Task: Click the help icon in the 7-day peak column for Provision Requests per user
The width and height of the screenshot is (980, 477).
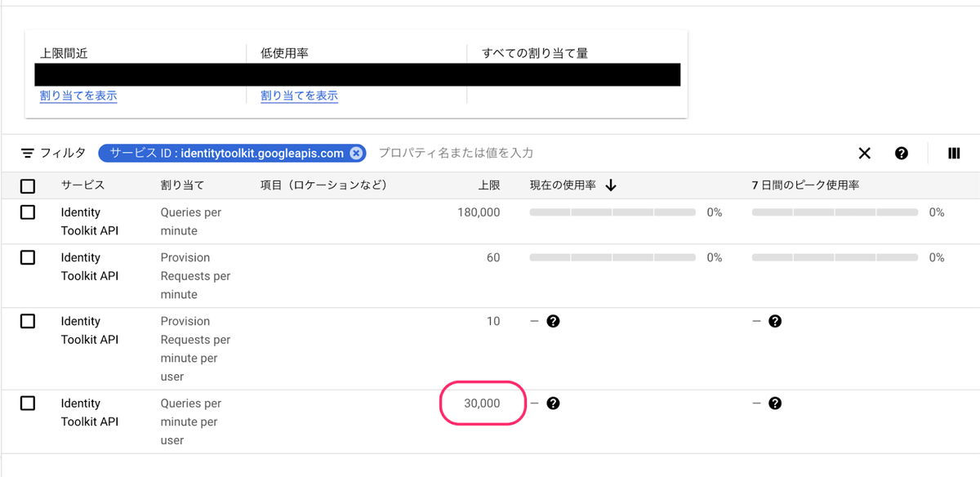Action: pyautogui.click(x=776, y=321)
